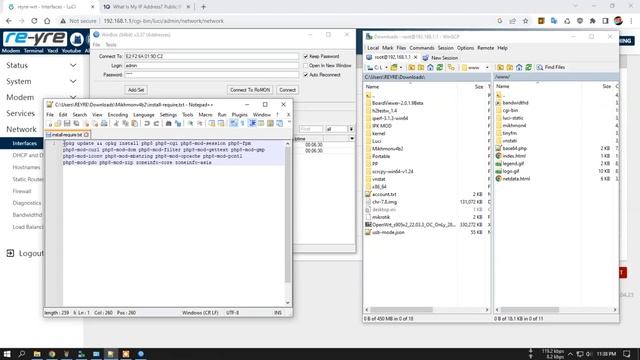Open Chrome Extensions puzzle icon

click(593, 21)
